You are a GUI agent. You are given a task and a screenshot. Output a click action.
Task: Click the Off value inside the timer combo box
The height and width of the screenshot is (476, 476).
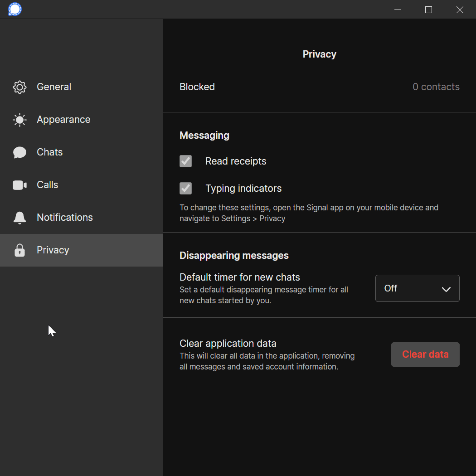click(x=390, y=288)
